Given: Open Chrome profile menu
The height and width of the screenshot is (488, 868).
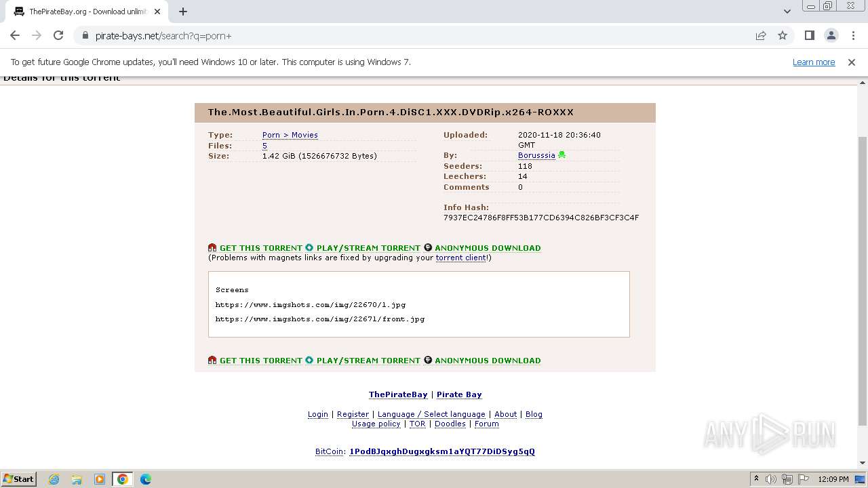Looking at the screenshot, I should [x=831, y=35].
